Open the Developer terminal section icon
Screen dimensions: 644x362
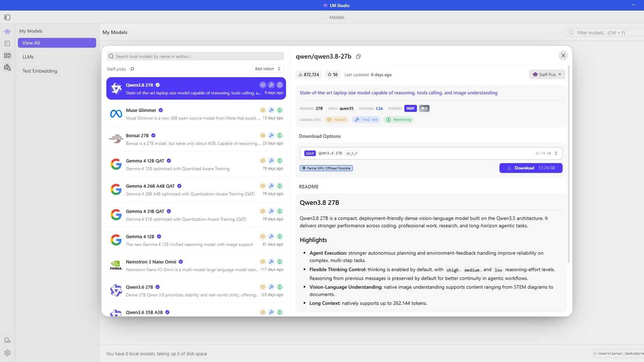(7, 43)
